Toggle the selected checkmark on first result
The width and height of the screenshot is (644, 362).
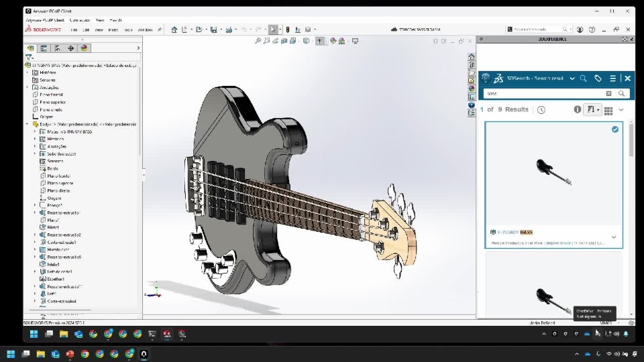[x=615, y=129]
